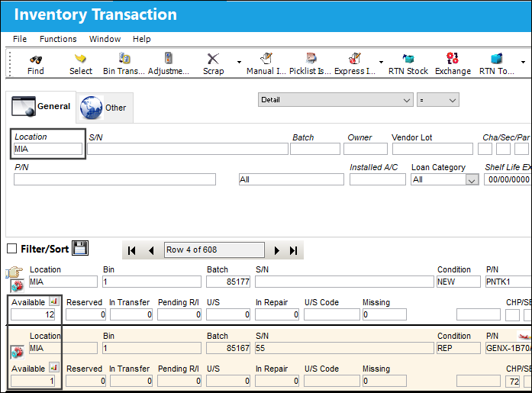Expand the Express Issue dropdown arrow
532x393 pixels.
coord(381,62)
